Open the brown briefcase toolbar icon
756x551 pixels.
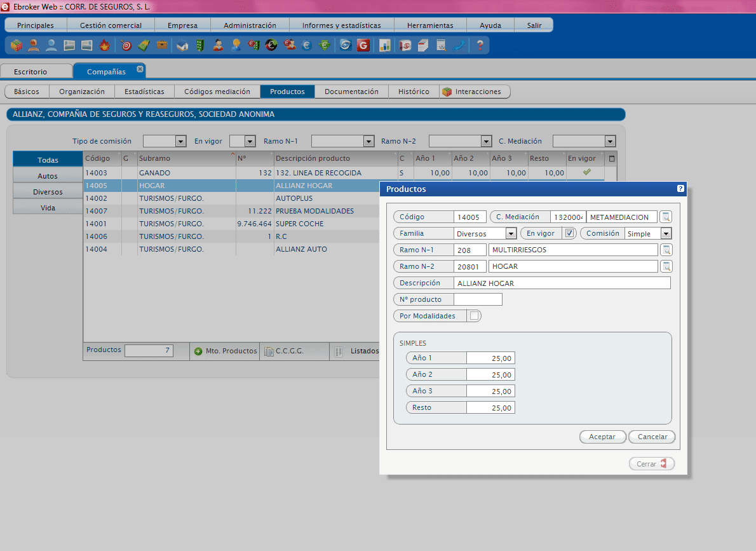point(162,45)
